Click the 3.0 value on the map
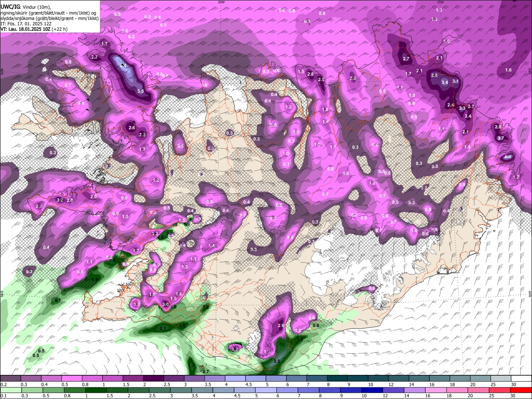The width and height of the screenshot is (532, 399). pos(165,304)
